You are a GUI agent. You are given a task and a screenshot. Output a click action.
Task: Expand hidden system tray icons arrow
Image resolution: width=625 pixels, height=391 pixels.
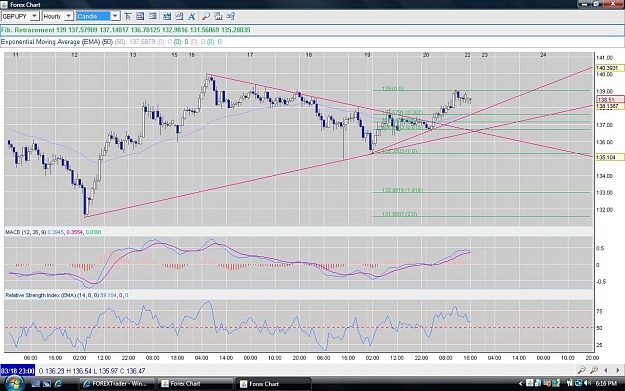pos(520,384)
